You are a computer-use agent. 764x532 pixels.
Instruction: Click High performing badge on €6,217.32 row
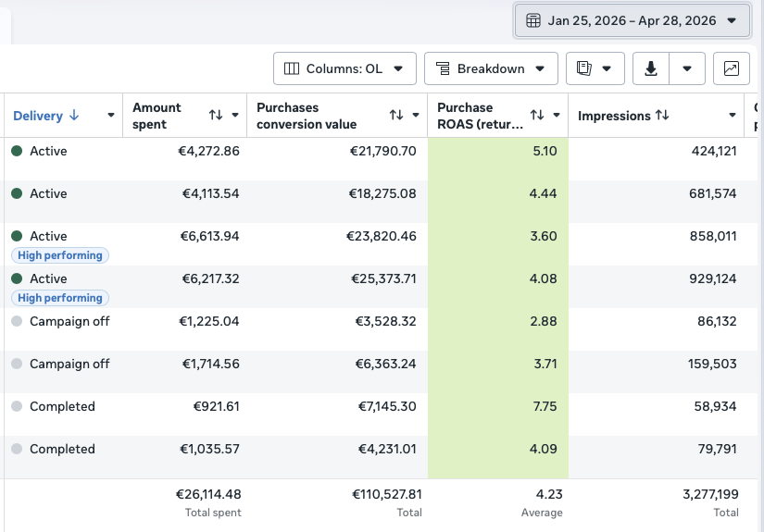click(60, 298)
